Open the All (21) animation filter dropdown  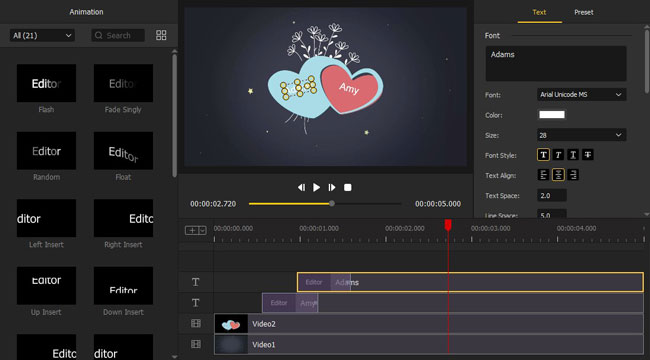(x=42, y=35)
